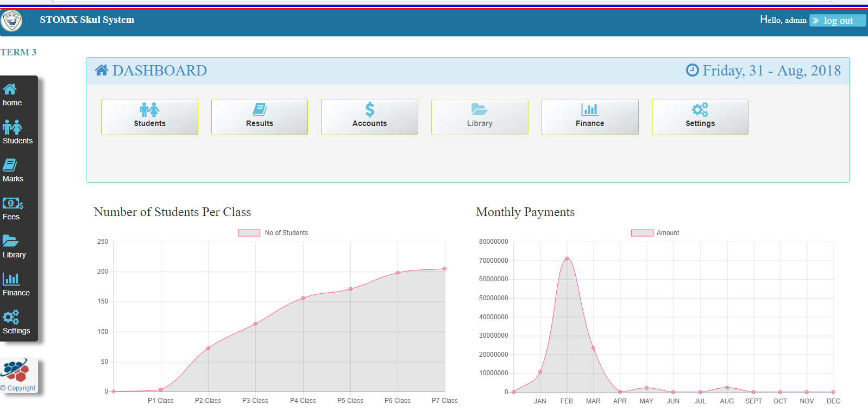Viewport: 868px width, 417px height.
Task: Open Library from the sidebar folder icon
Action: click(x=11, y=241)
